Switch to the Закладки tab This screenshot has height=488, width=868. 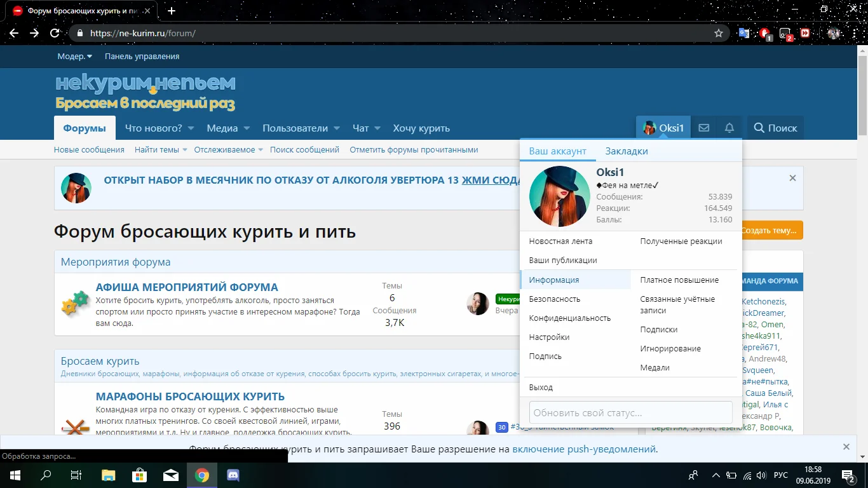pyautogui.click(x=626, y=151)
